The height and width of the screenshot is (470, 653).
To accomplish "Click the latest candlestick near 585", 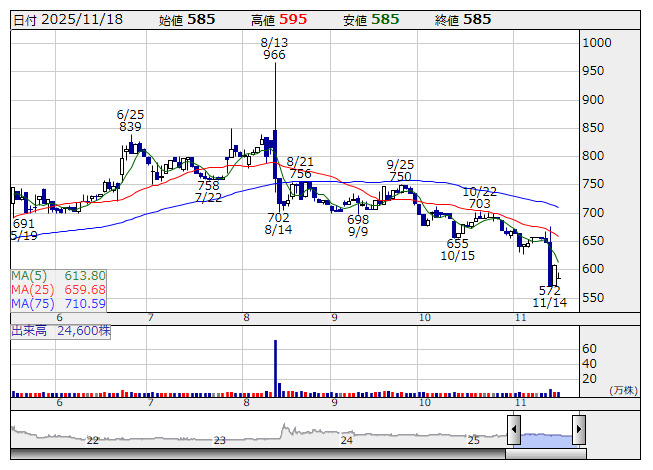I will 558,276.
